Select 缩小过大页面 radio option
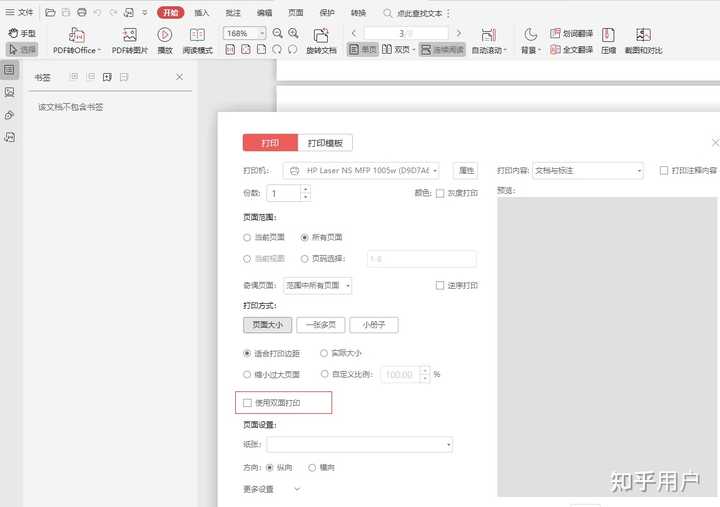Screen dimensions: 720x507 [247, 374]
